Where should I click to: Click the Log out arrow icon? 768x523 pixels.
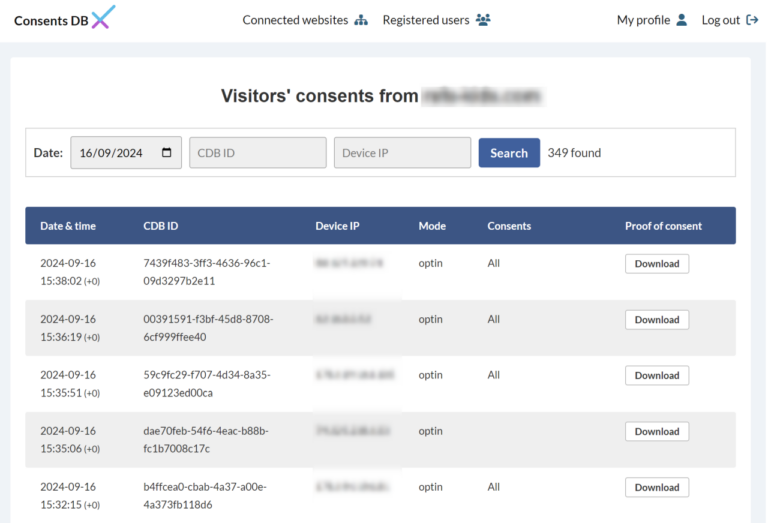coord(752,20)
